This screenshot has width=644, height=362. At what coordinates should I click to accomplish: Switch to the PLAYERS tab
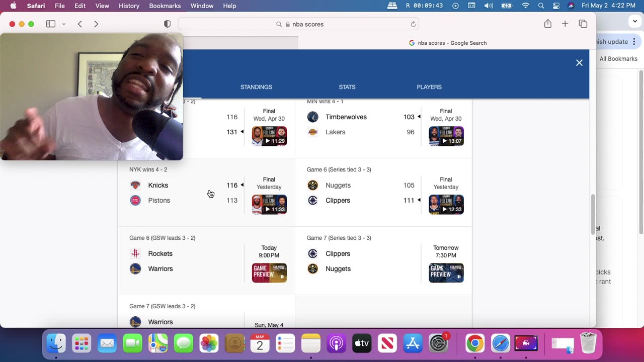point(429,87)
